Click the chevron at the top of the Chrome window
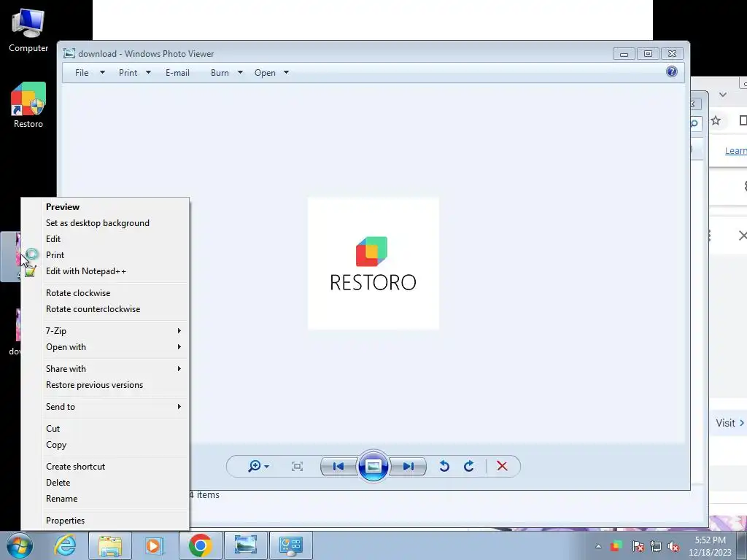The height and width of the screenshot is (560, 747). pyautogui.click(x=723, y=94)
